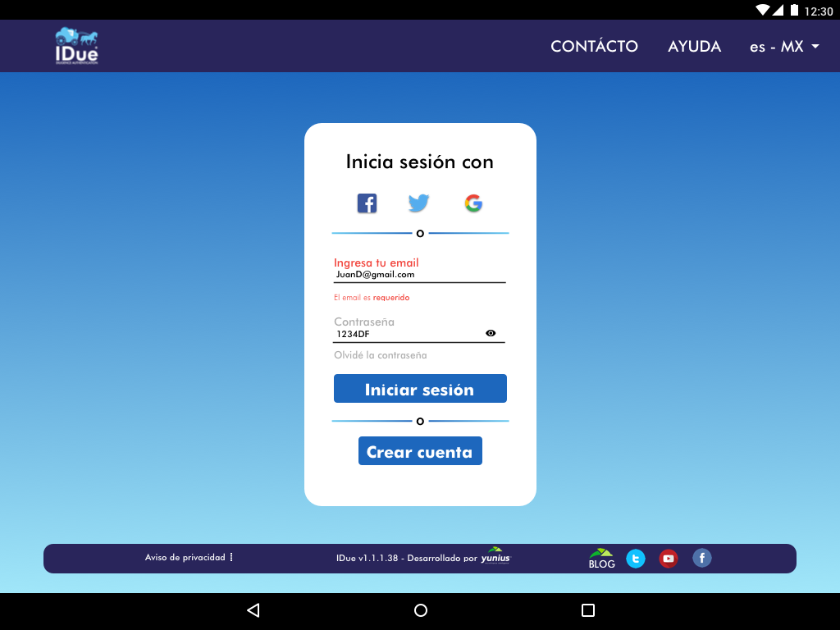
Task: Open the YouTube icon in footer
Action: coord(668,559)
